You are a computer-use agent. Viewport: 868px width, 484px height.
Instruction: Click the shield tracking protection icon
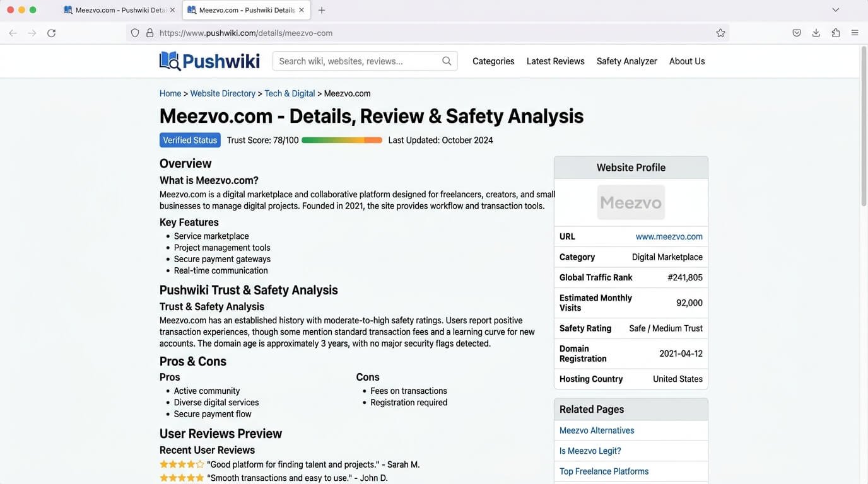(135, 33)
